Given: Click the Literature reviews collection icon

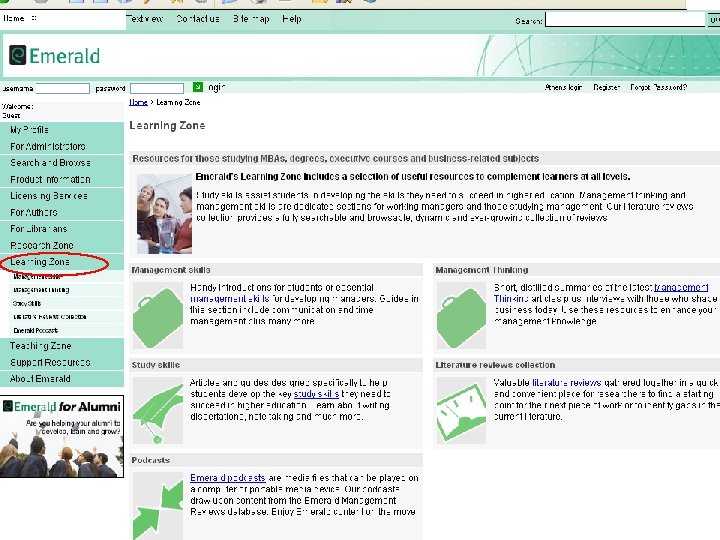Looking at the screenshot, I should (x=461, y=411).
